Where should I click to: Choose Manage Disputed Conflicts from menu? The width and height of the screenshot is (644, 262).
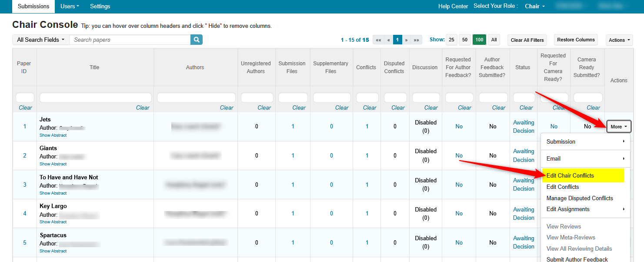[x=580, y=198]
